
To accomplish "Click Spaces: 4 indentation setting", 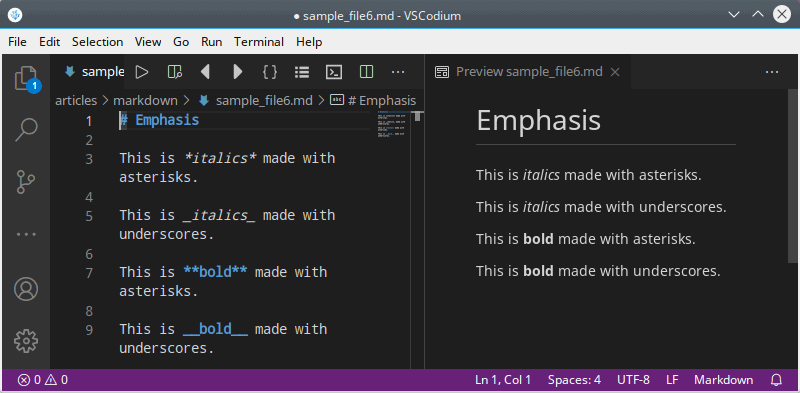I will tap(574, 380).
